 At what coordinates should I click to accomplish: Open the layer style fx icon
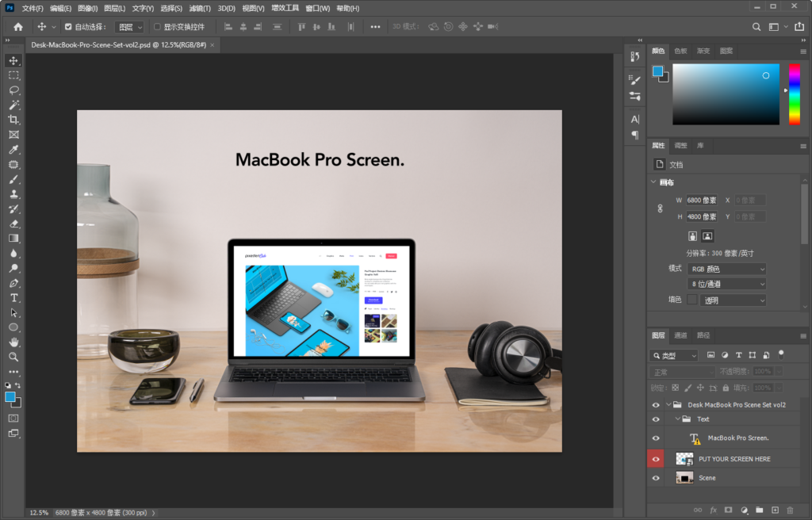coord(713,510)
